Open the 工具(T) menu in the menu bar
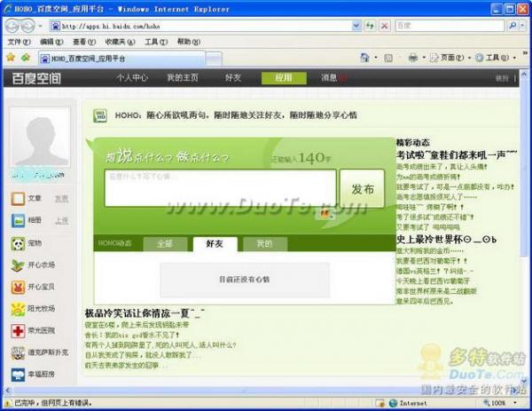 click(156, 42)
